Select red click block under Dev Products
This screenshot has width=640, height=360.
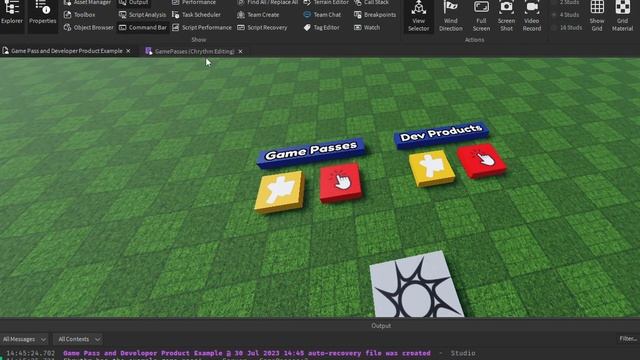pos(482,160)
